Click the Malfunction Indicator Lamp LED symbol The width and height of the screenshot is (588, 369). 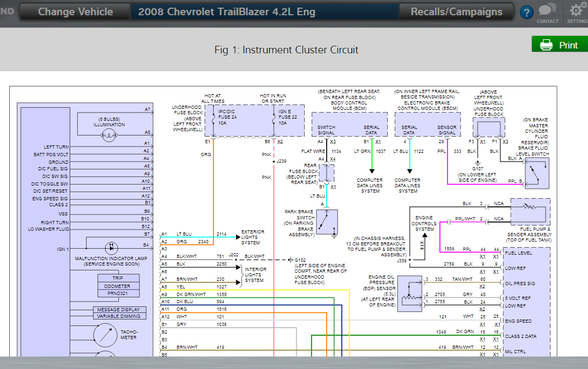[x=111, y=248]
